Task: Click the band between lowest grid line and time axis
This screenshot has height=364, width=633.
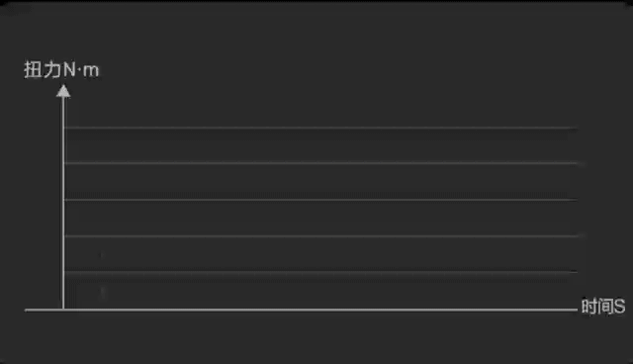Action: pyautogui.click(x=320, y=291)
